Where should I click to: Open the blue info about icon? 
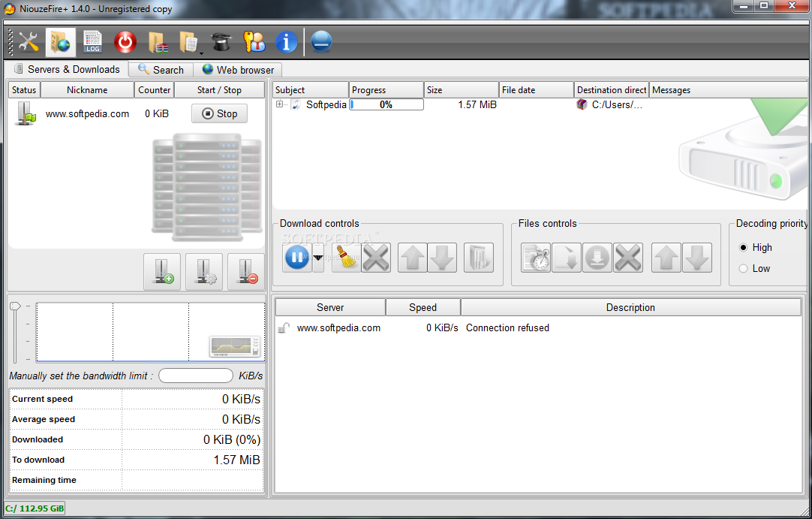tap(287, 42)
